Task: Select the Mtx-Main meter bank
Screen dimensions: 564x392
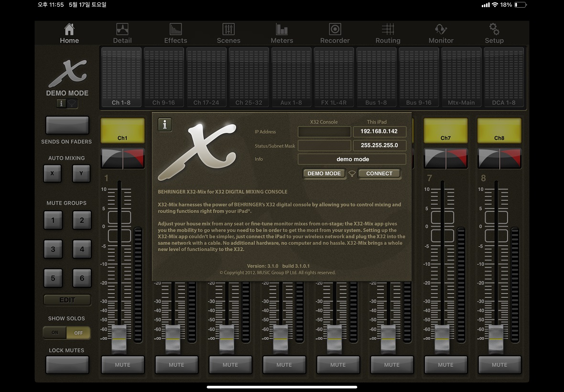Action: click(x=461, y=77)
